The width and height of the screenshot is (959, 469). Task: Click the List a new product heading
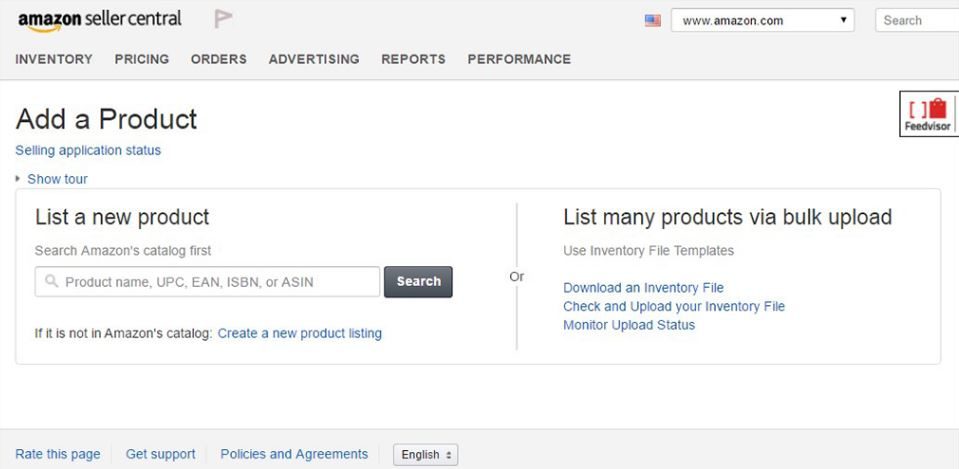(122, 217)
